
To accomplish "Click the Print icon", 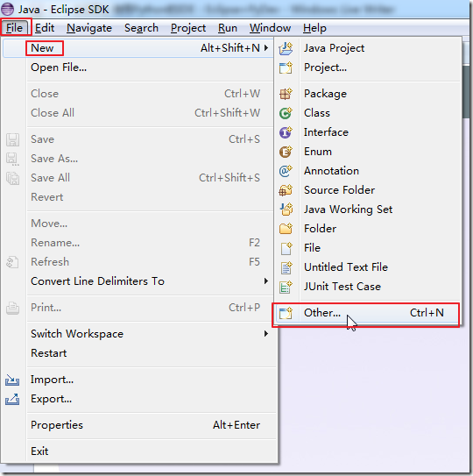I will pos(12,308).
